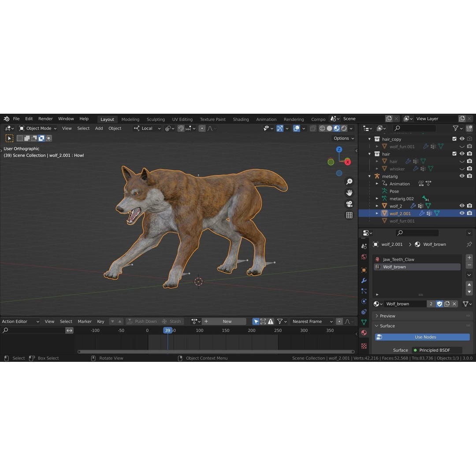Click bone icon on metarig.002 row
This screenshot has width=476, height=476.
(425, 198)
